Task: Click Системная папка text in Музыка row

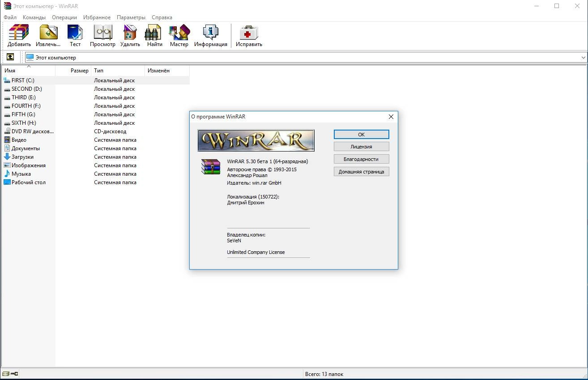Action: point(115,174)
